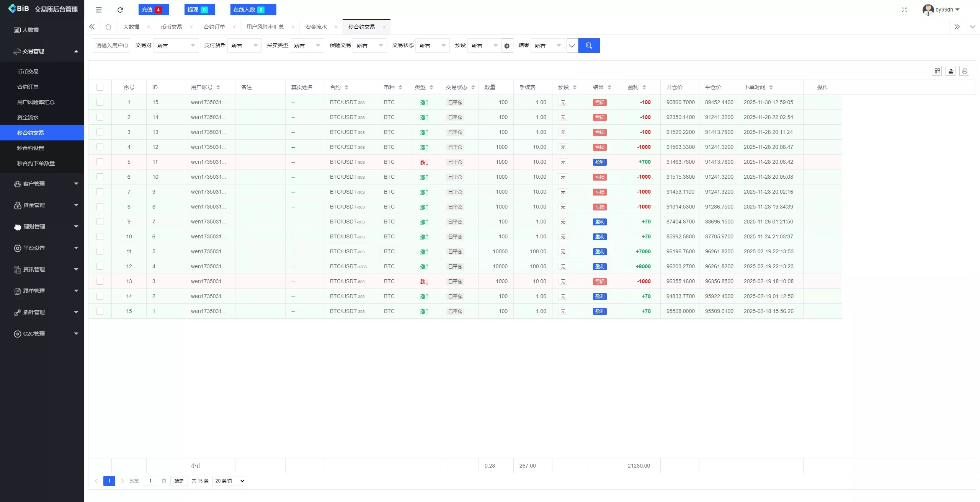Select checkbox for row with ID 15
Image resolution: width=980 pixels, height=502 pixels.
[x=100, y=102]
